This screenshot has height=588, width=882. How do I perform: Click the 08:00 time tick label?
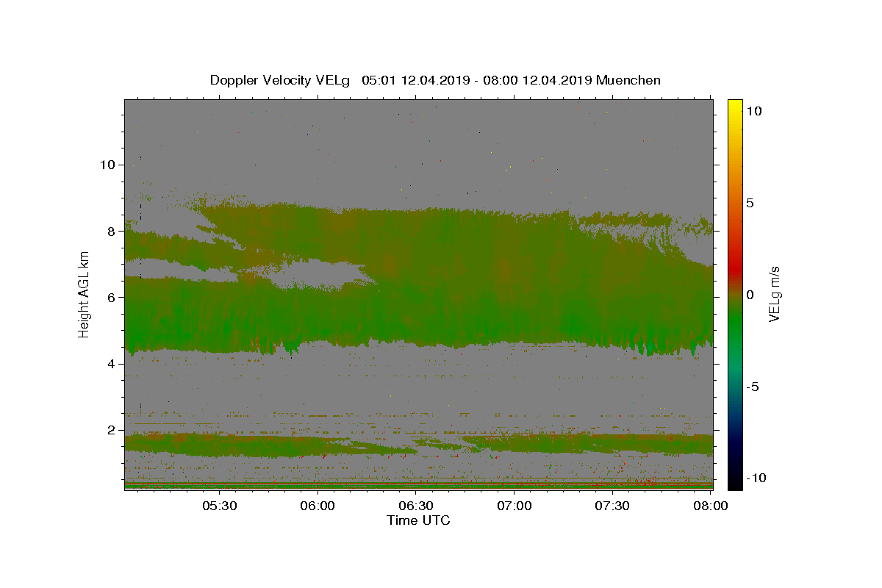point(710,506)
